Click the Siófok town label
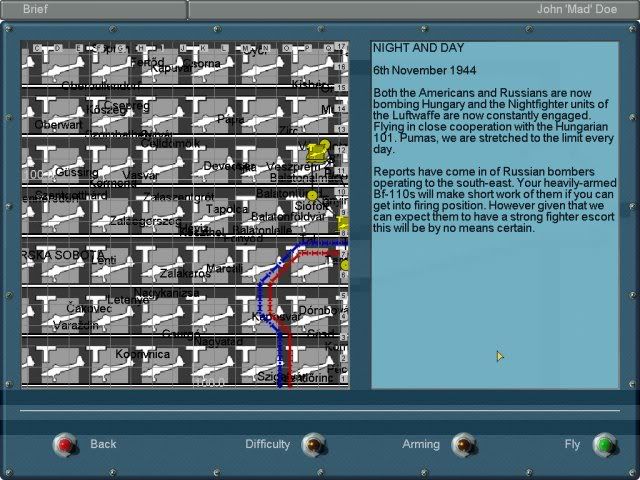640x480 pixels. (x=311, y=206)
